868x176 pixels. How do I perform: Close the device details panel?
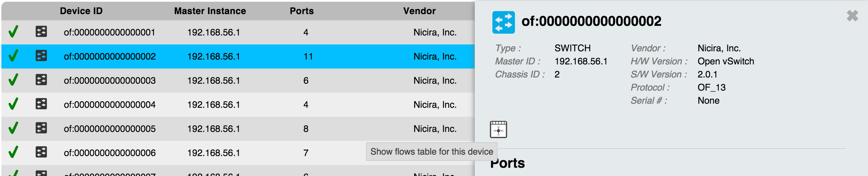pos(852,16)
